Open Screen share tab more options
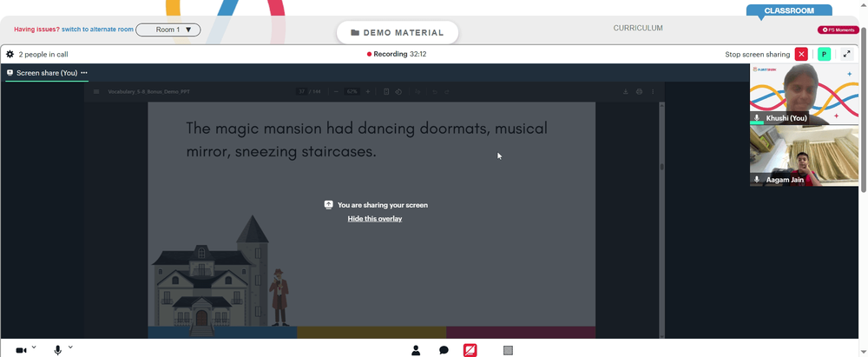The width and height of the screenshot is (868, 357). 84,73
